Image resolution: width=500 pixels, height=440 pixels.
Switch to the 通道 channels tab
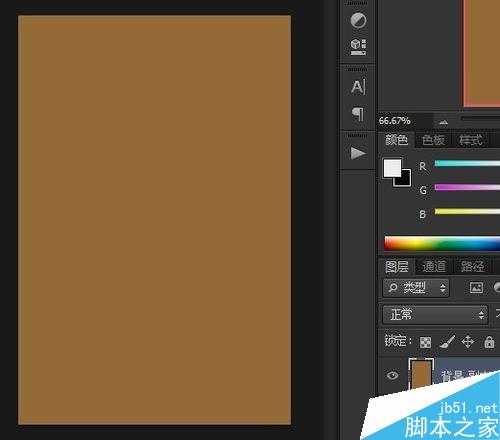pos(434,266)
